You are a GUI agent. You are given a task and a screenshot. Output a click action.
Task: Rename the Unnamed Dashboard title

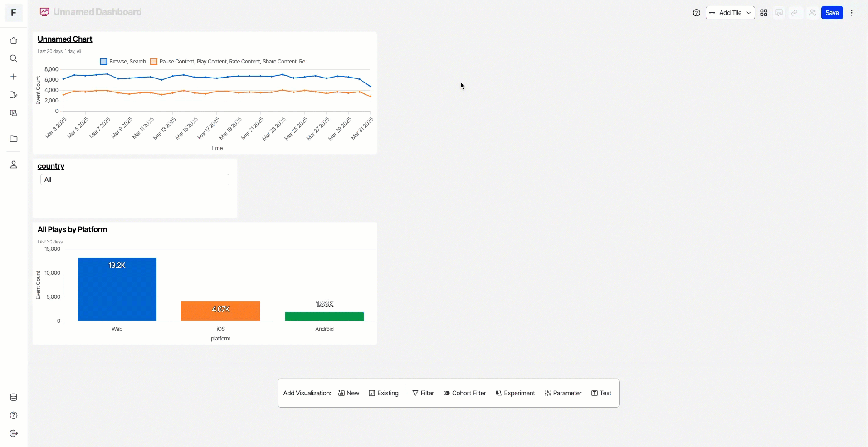pos(98,12)
